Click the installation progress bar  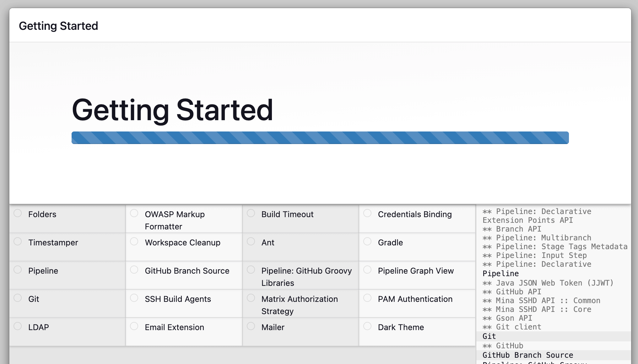click(x=320, y=138)
